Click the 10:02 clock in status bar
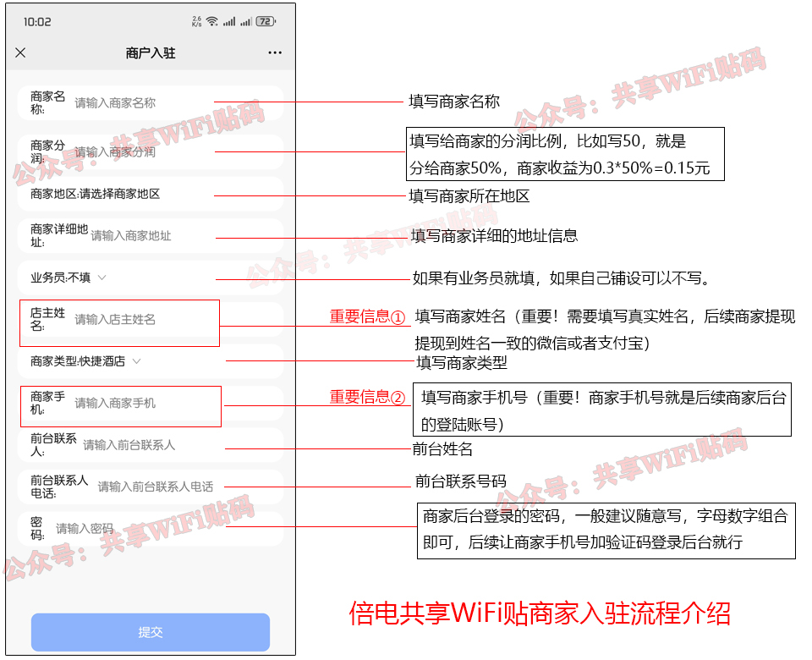812x660 pixels. coord(36,21)
